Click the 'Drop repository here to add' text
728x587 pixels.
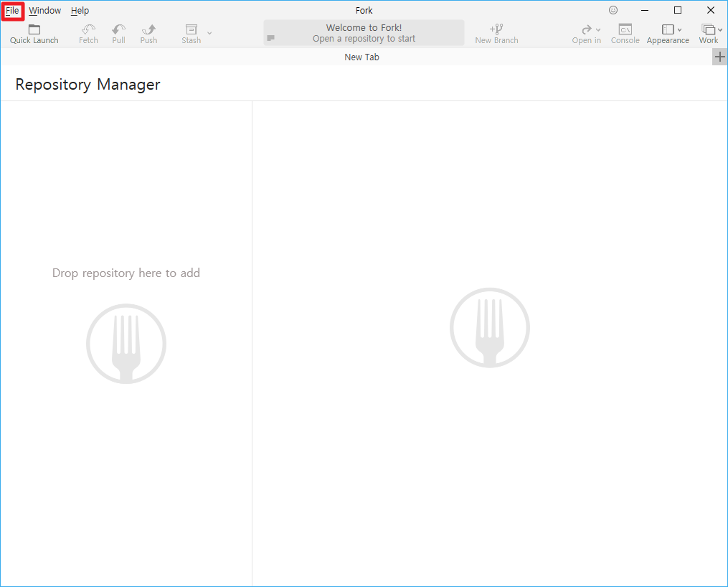[126, 273]
